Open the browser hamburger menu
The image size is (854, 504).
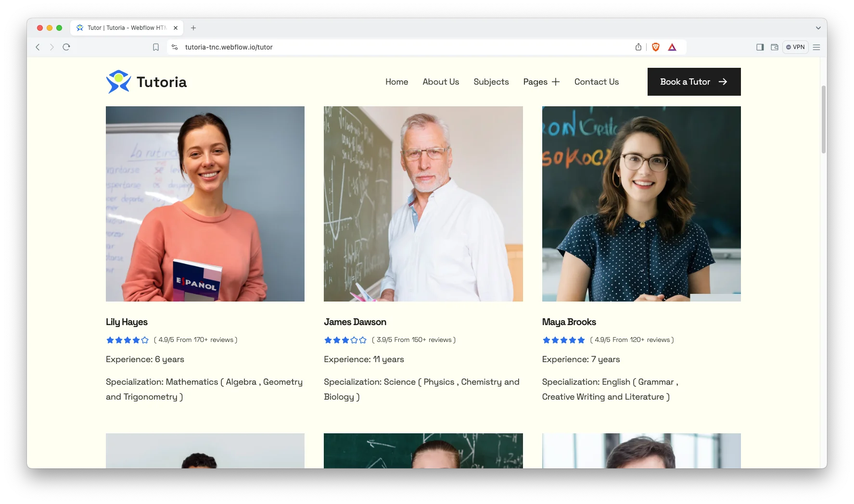click(816, 47)
